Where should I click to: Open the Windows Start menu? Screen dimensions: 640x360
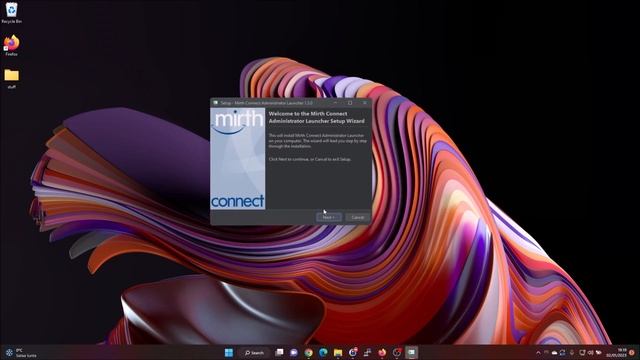pyautogui.click(x=229, y=352)
